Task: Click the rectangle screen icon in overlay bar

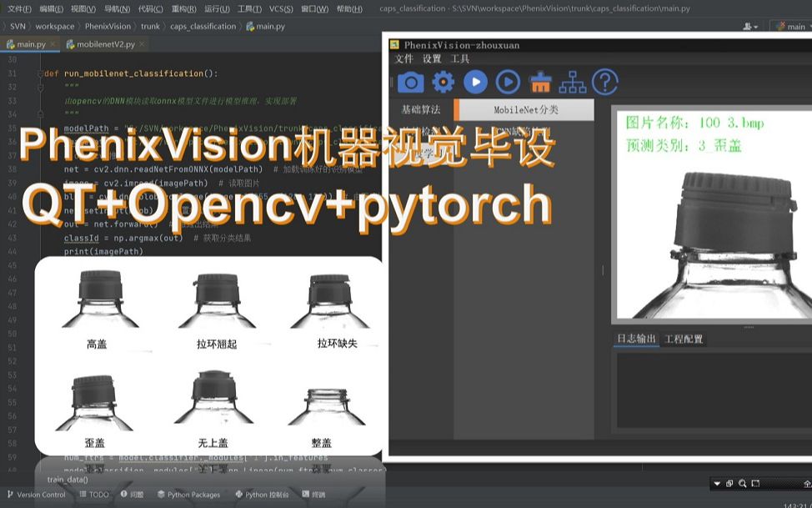Action: [755, 484]
